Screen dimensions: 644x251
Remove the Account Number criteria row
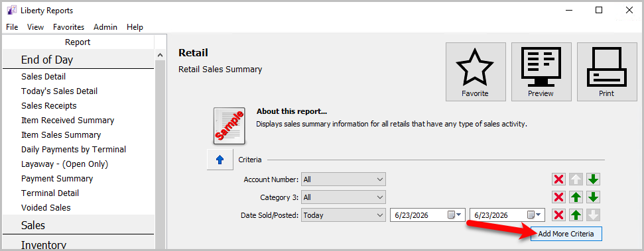tap(558, 179)
